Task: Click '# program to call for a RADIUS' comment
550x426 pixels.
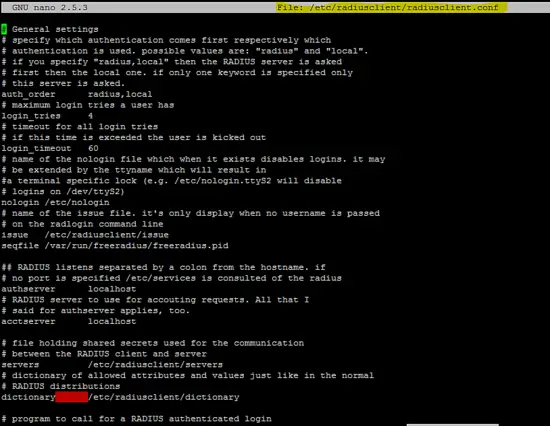Action: [136, 419]
